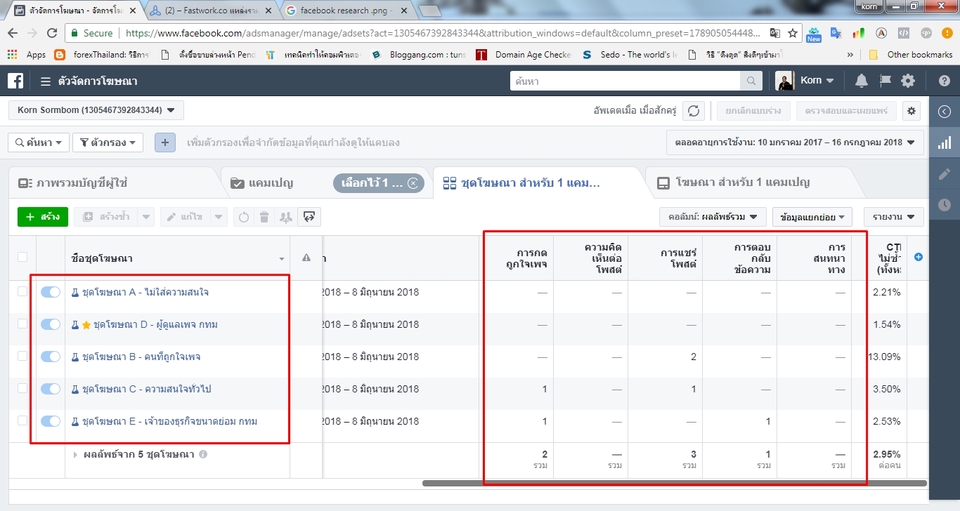Screen dimensions: 960x511
Task: Open the ค้นหา search dropdown
Action: tap(39, 143)
